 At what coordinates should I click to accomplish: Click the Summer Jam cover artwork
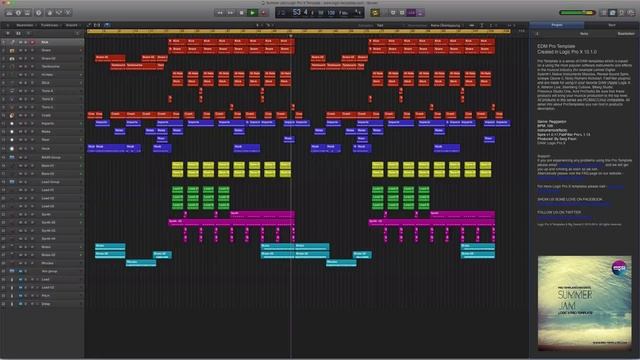(584, 303)
